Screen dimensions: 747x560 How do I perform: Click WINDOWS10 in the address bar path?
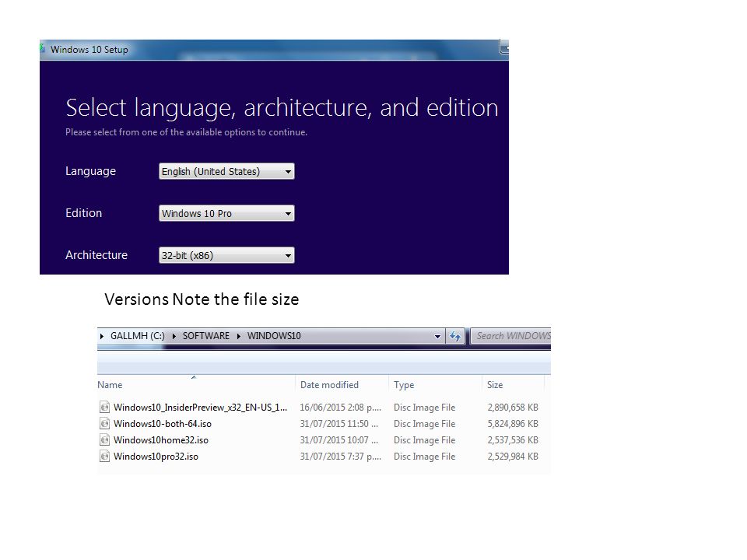pyautogui.click(x=274, y=336)
